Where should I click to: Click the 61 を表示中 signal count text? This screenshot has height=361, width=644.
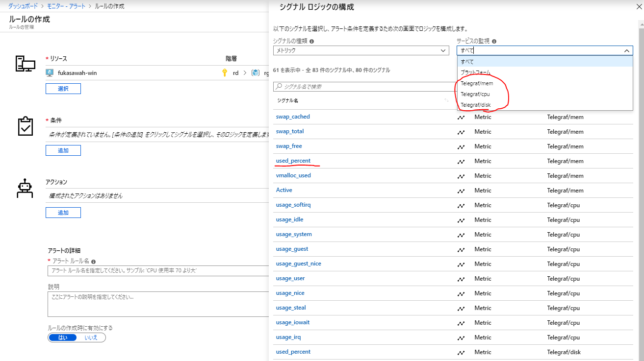332,70
